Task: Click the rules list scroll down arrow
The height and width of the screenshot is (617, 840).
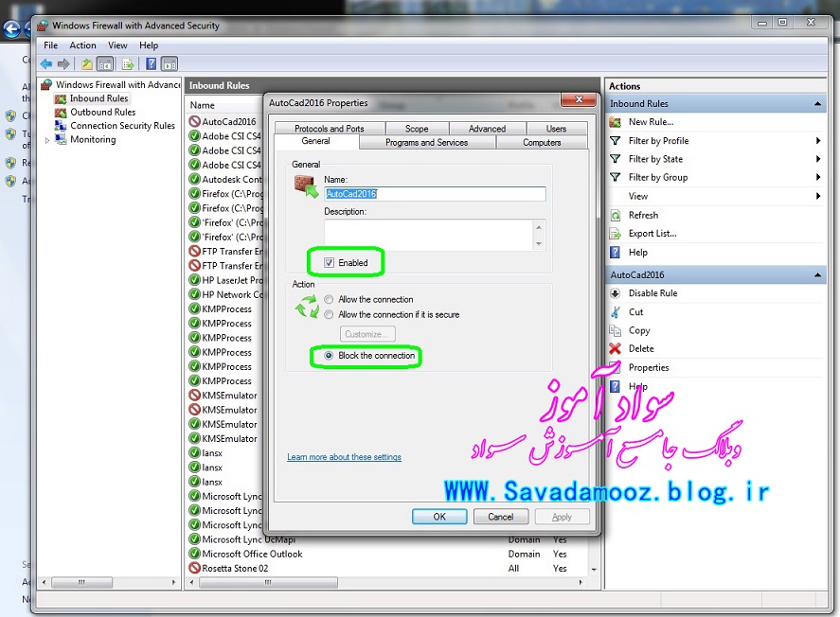Action: pos(594,570)
